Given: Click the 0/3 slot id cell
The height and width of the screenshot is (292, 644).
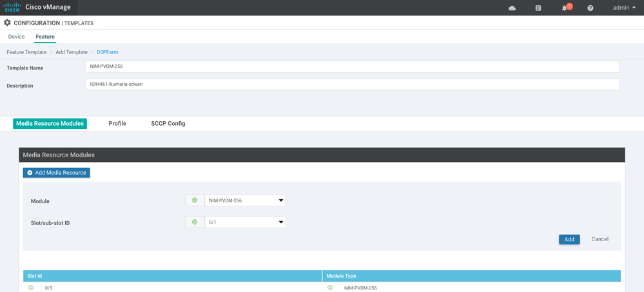Looking at the screenshot, I should (48, 288).
